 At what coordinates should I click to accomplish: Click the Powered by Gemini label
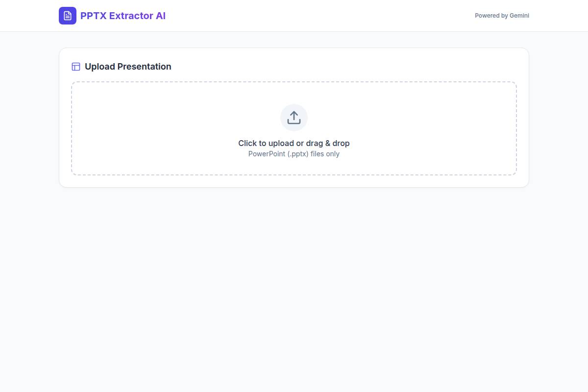tap(502, 16)
